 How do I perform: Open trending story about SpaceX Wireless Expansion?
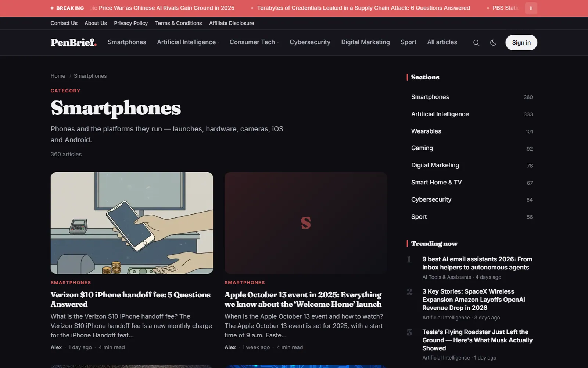474,300
